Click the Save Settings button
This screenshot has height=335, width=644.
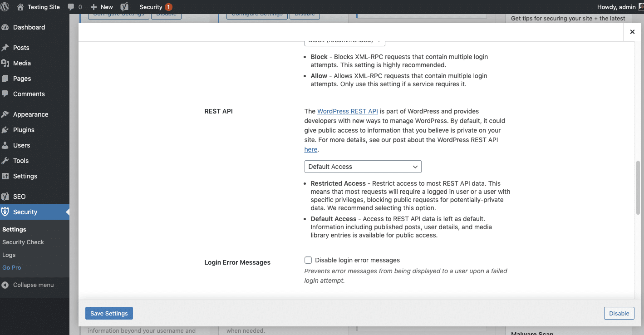pos(109,313)
